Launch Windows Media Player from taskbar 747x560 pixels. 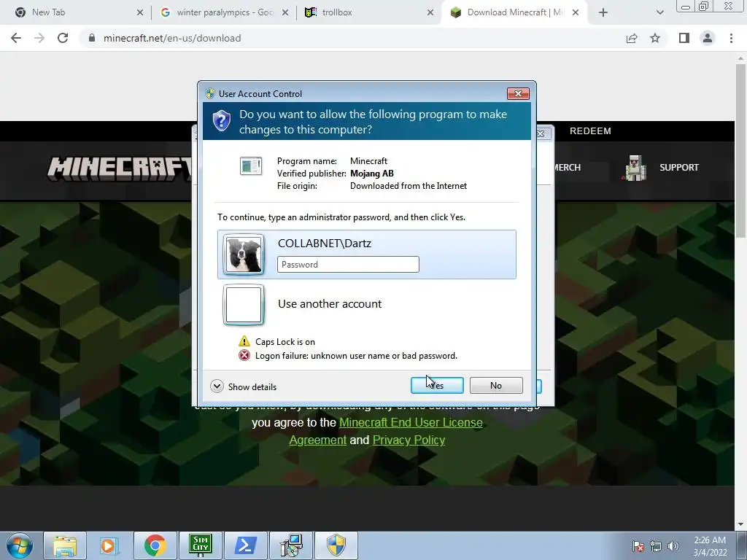coord(109,545)
